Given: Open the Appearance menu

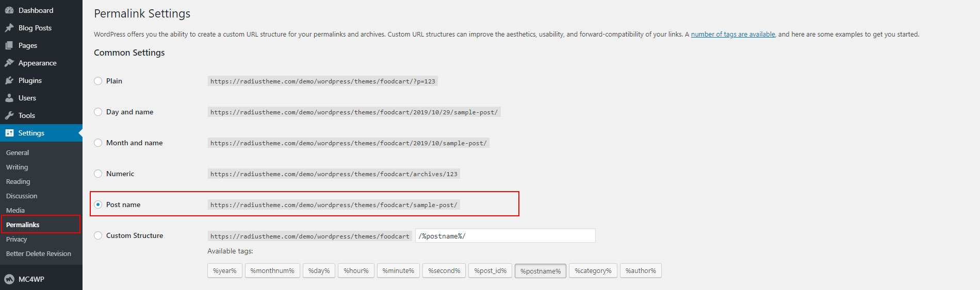Looking at the screenshot, I should 38,63.
